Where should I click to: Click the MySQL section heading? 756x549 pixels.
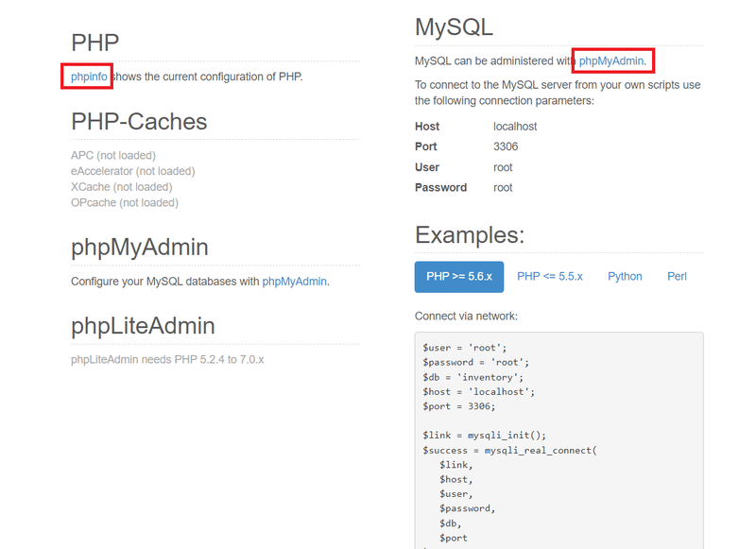(454, 27)
